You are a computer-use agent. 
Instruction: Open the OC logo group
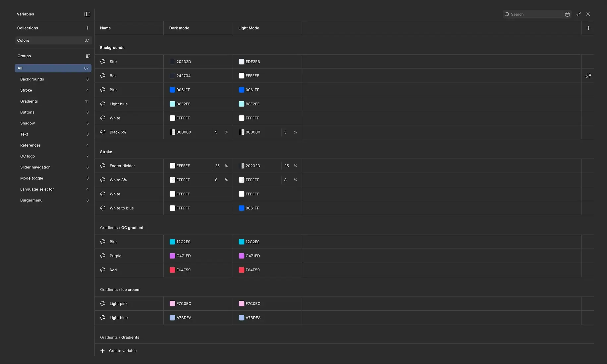[x=53, y=156]
